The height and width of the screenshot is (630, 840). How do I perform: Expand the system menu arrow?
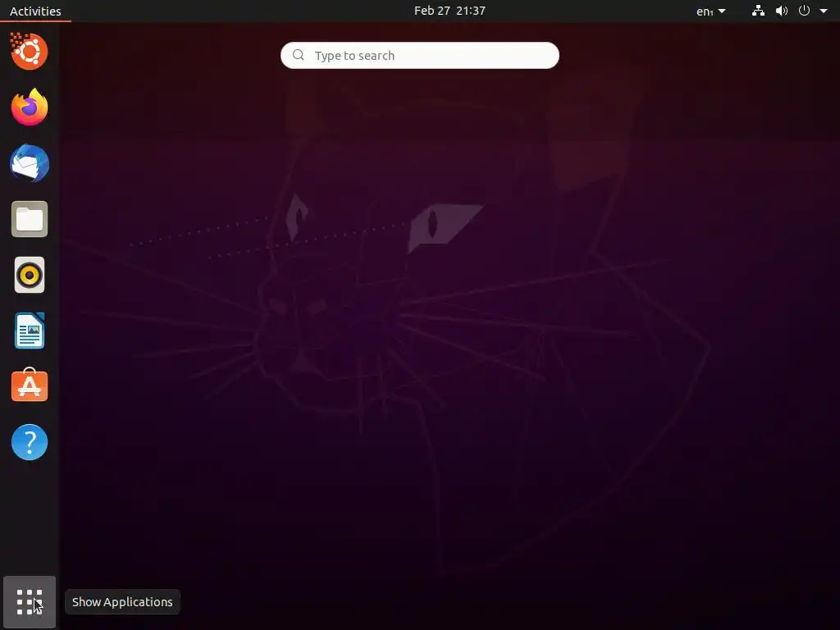tap(824, 11)
